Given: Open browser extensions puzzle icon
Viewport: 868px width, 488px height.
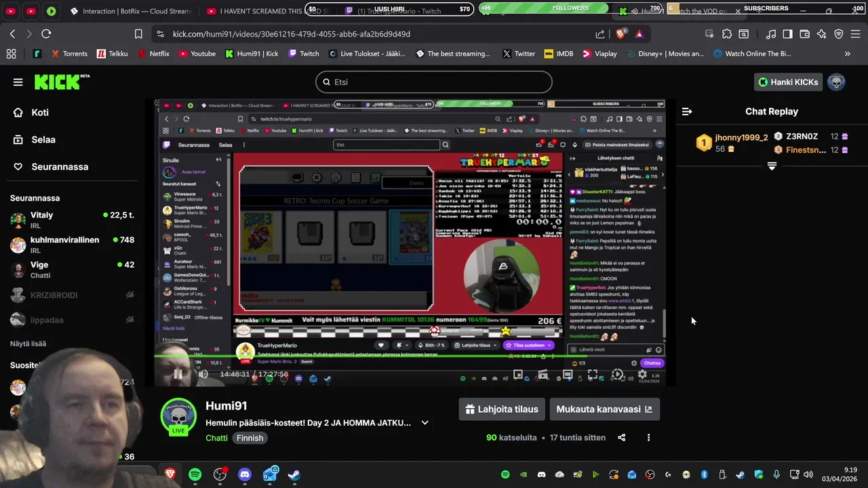Looking at the screenshot, I should [727, 34].
